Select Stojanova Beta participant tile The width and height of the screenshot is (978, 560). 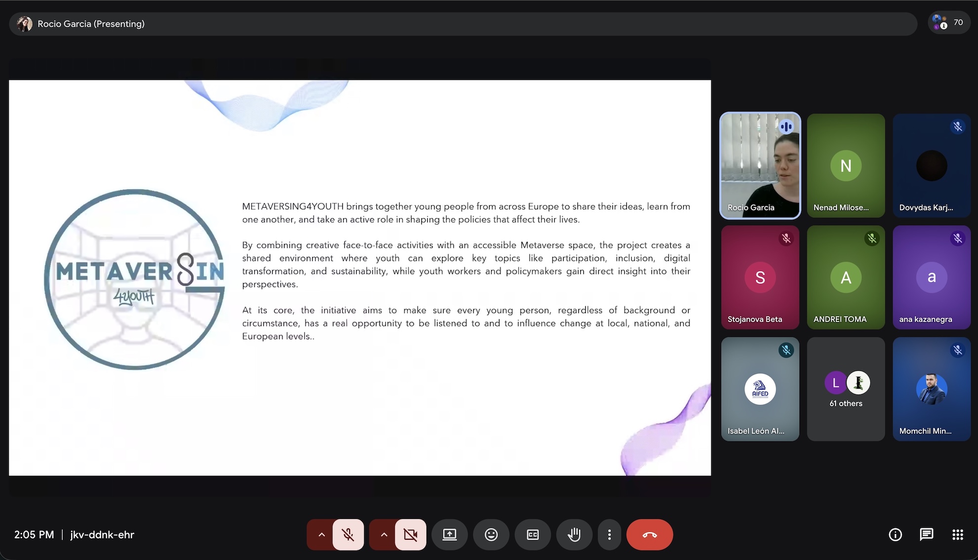pos(760,278)
